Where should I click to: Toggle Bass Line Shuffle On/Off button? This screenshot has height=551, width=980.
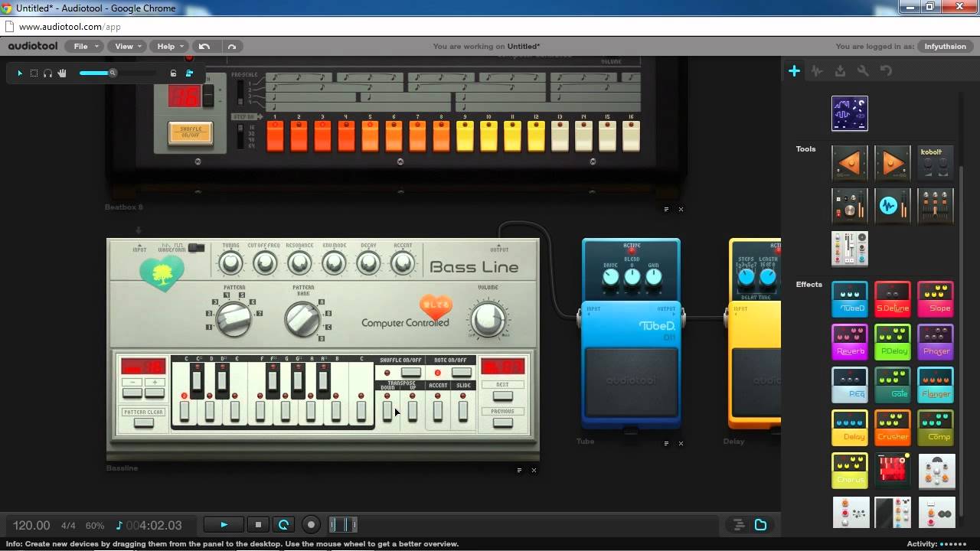(x=411, y=373)
